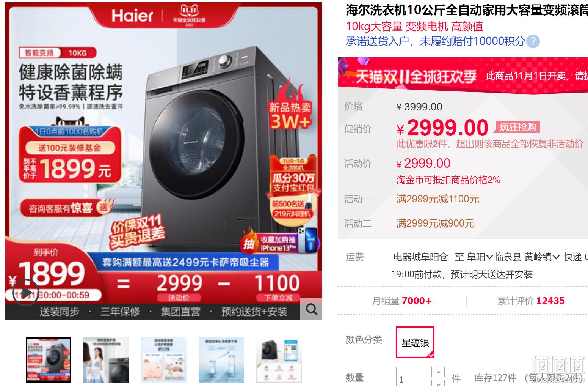Click the quantity input field
588x386 pixels.
coord(412,377)
